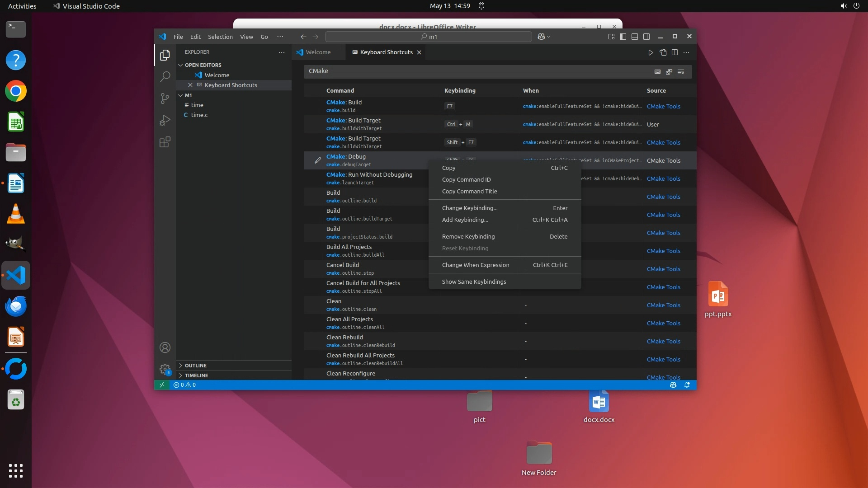Select Change Keybinding... from context menu
The height and width of the screenshot is (488, 868).
click(x=469, y=208)
